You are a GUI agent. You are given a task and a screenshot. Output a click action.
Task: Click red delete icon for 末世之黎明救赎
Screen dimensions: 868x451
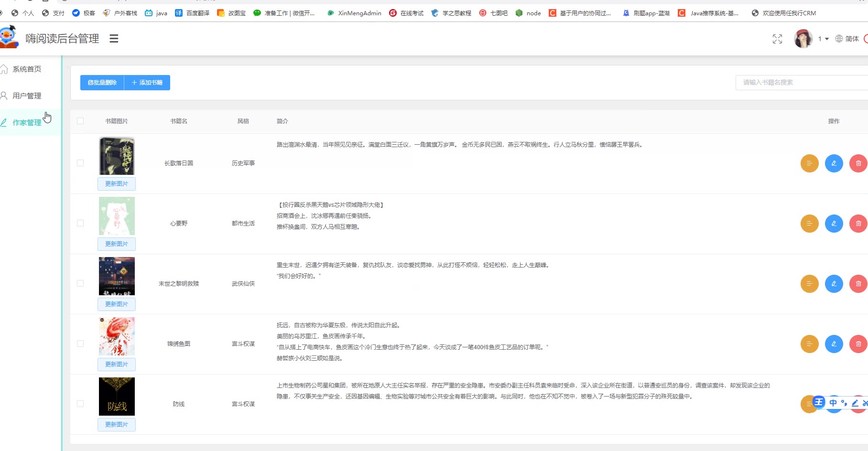858,284
